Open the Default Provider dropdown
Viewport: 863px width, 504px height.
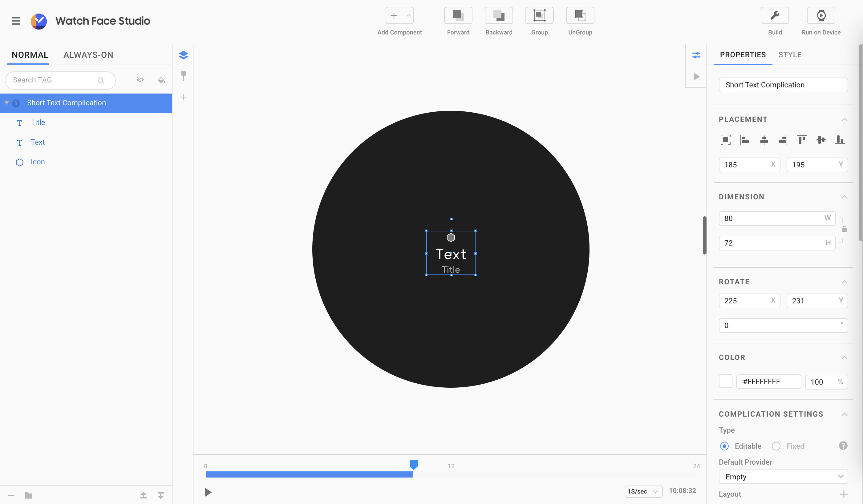[x=783, y=477]
